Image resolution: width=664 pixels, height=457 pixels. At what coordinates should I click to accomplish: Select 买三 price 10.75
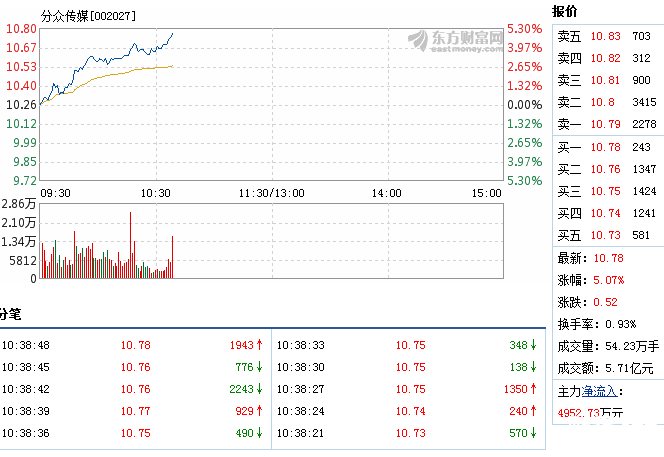pyautogui.click(x=606, y=191)
